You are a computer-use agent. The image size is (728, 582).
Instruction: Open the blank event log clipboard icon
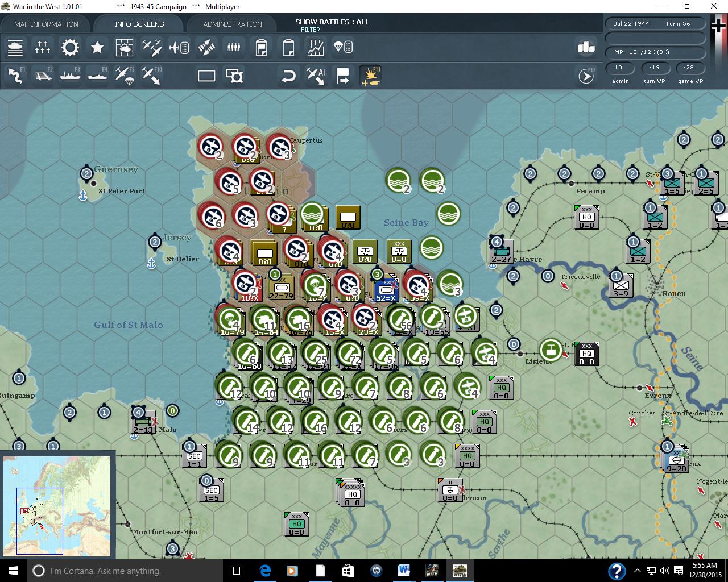288,47
